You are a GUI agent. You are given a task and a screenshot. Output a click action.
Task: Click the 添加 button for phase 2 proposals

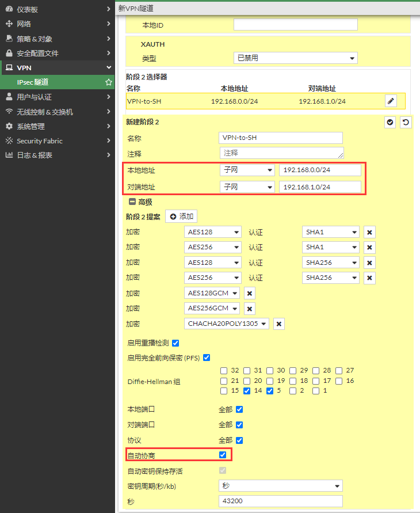click(x=181, y=216)
